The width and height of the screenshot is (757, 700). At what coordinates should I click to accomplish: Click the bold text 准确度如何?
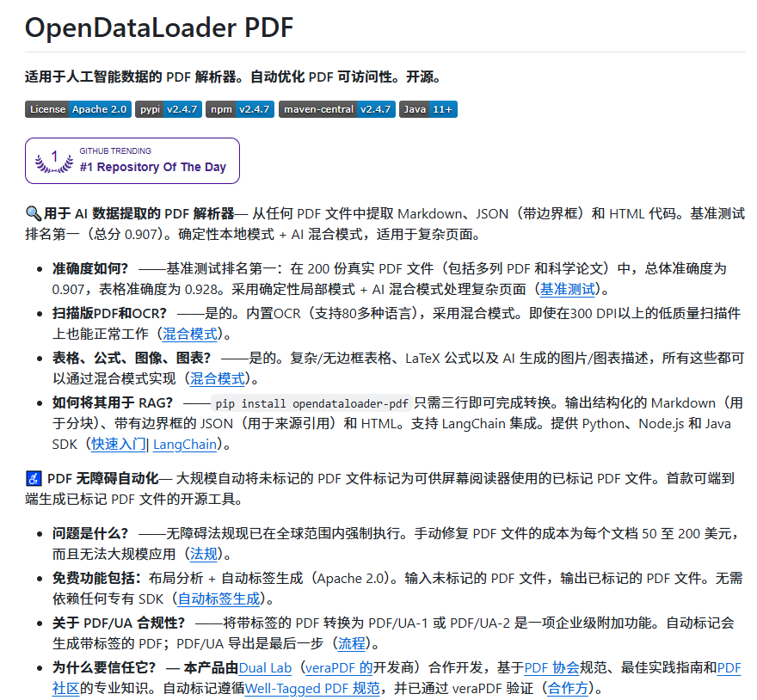pos(90,268)
